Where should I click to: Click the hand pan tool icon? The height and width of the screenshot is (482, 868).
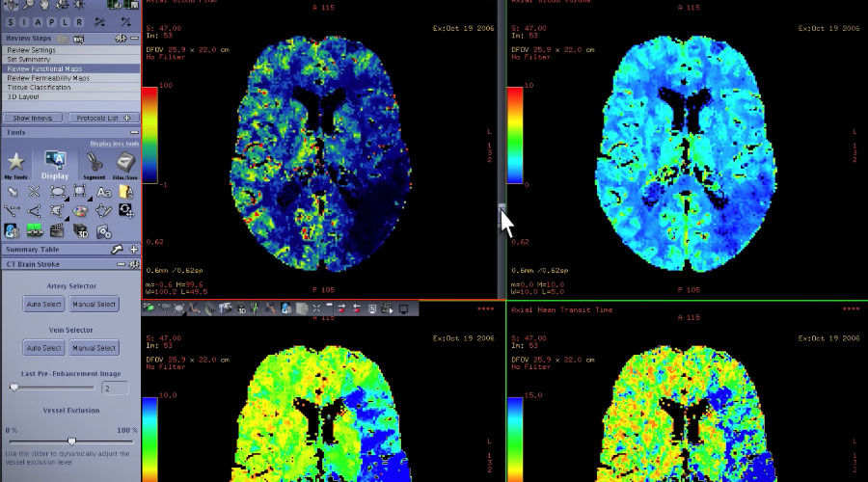pos(44,5)
